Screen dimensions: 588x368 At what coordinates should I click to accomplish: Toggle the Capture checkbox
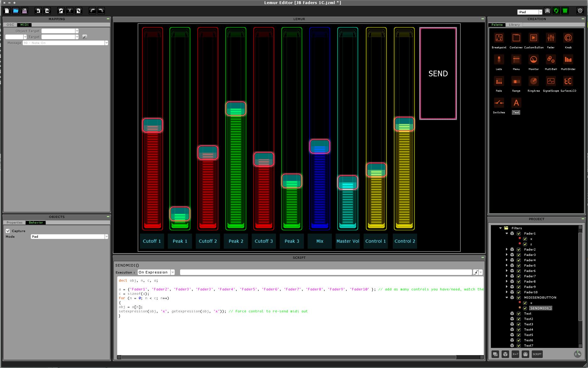[8, 231]
